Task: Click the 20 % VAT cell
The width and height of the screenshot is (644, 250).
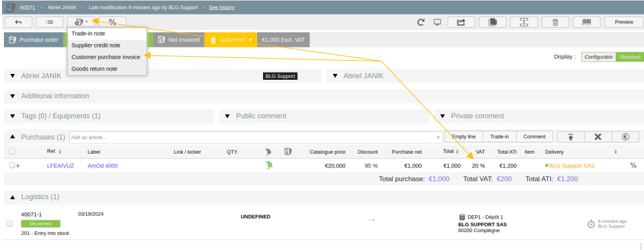Action: tap(478, 166)
